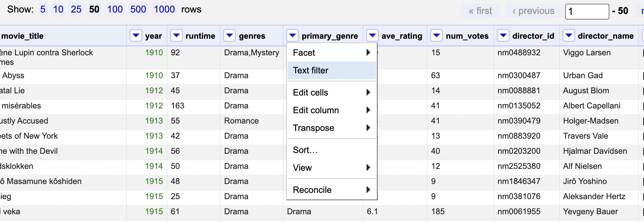Click the primary_genre Drama cell in last row
644x222 pixels.
pyautogui.click(x=299, y=212)
